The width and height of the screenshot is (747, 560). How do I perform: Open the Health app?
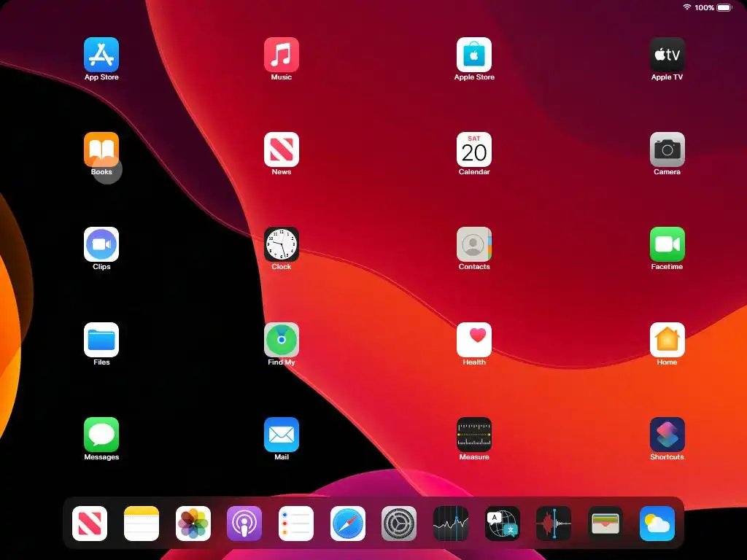coord(474,340)
